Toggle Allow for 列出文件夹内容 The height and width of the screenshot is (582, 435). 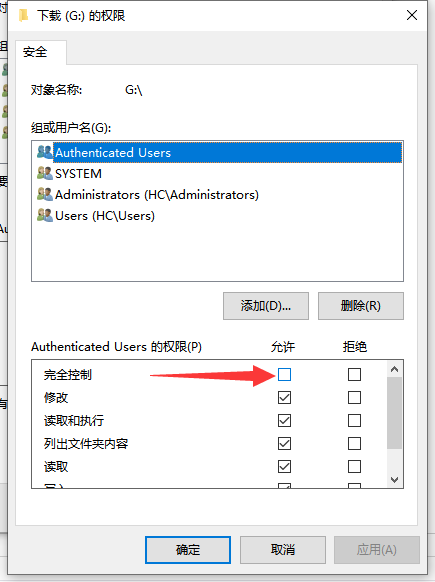(x=284, y=444)
